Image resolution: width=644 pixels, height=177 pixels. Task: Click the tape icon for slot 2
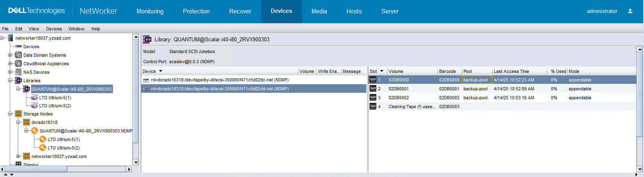point(373,89)
